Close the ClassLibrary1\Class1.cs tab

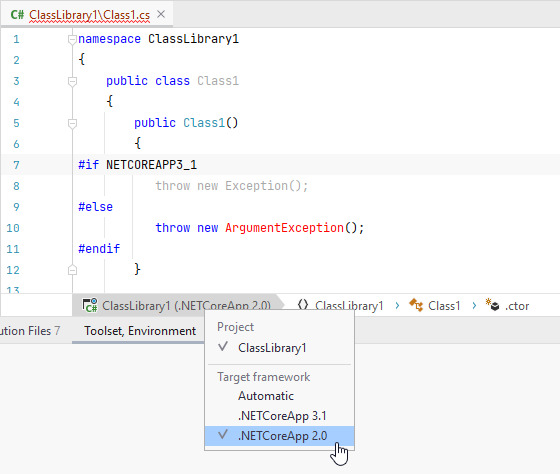click(x=161, y=14)
